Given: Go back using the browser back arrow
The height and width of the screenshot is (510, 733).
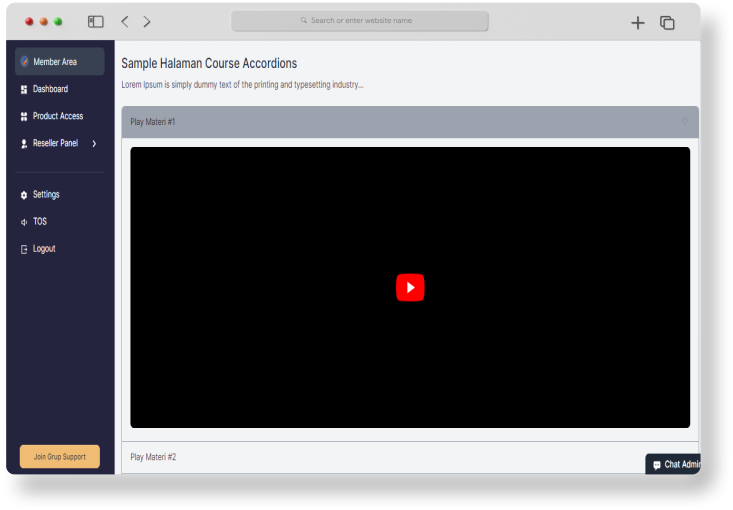Looking at the screenshot, I should (x=125, y=21).
